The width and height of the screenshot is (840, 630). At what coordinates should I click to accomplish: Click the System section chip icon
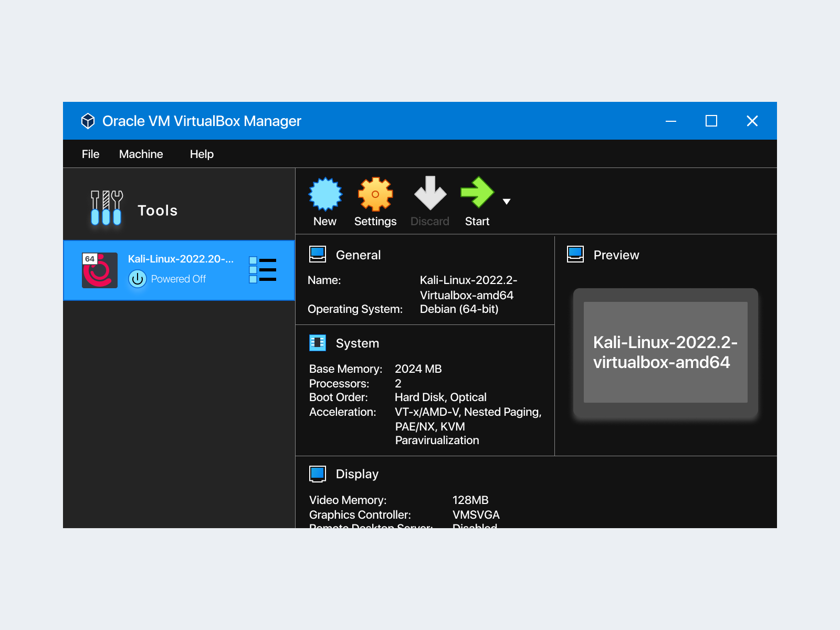click(x=318, y=343)
